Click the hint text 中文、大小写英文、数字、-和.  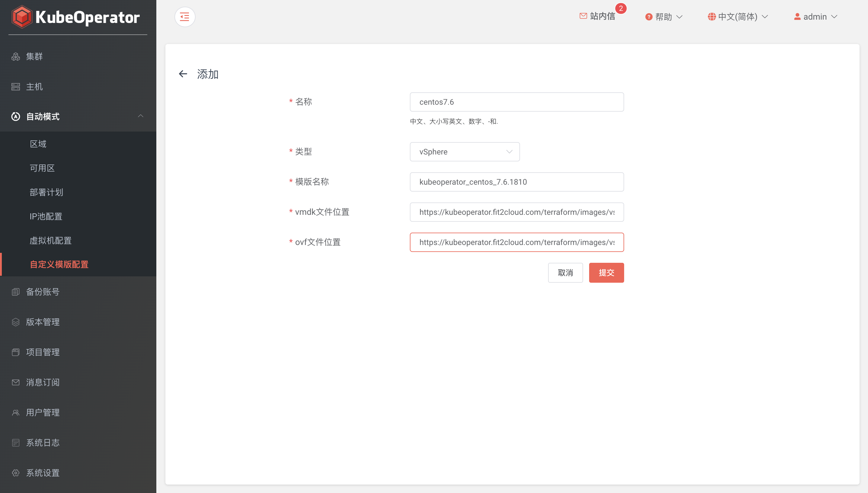pos(454,121)
